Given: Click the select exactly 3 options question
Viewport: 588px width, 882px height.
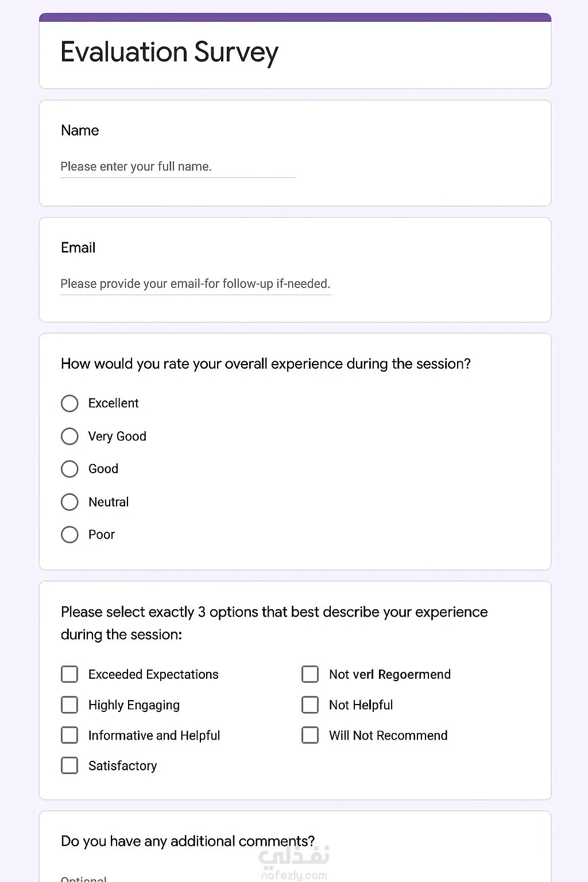Looking at the screenshot, I should pyautogui.click(x=274, y=623).
